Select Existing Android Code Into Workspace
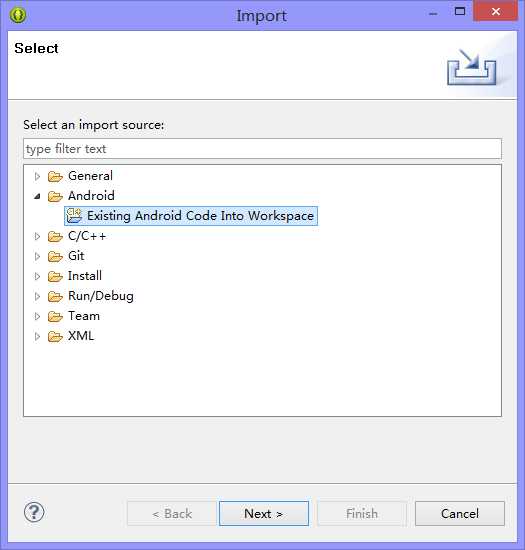Screen dimensions: 525x550 click(191, 216)
